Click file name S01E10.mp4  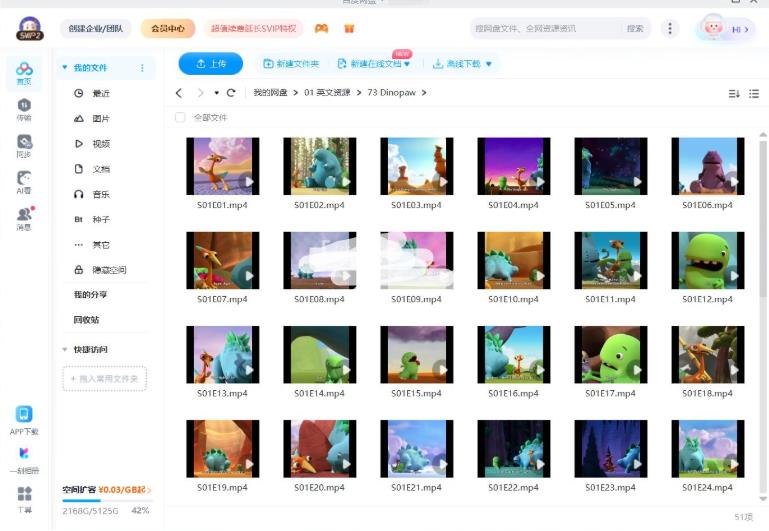(513, 299)
